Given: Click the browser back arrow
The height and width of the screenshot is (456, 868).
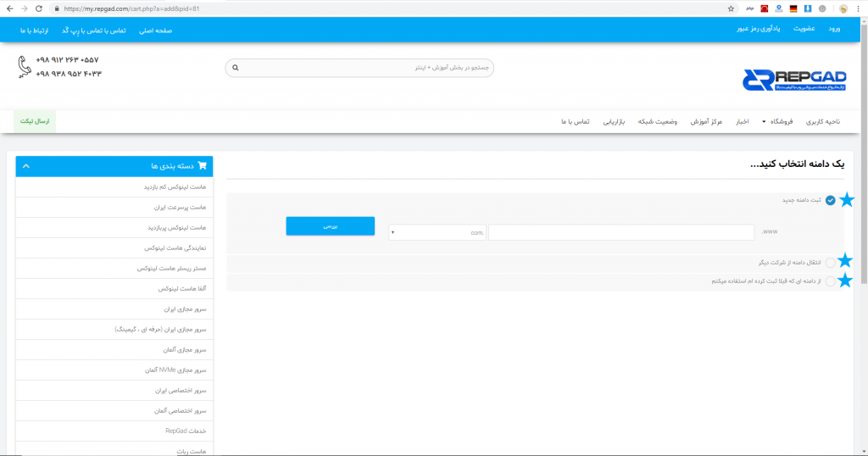Looking at the screenshot, I should (10, 8).
